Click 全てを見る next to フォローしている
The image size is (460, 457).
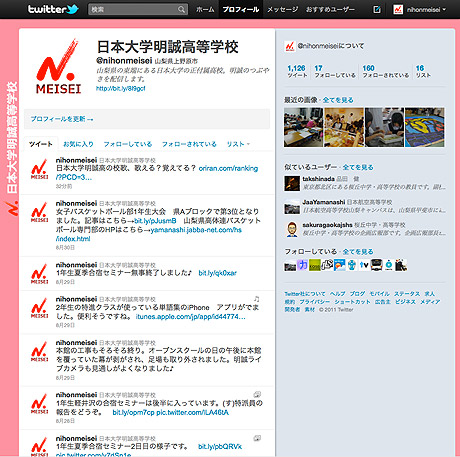(358, 252)
